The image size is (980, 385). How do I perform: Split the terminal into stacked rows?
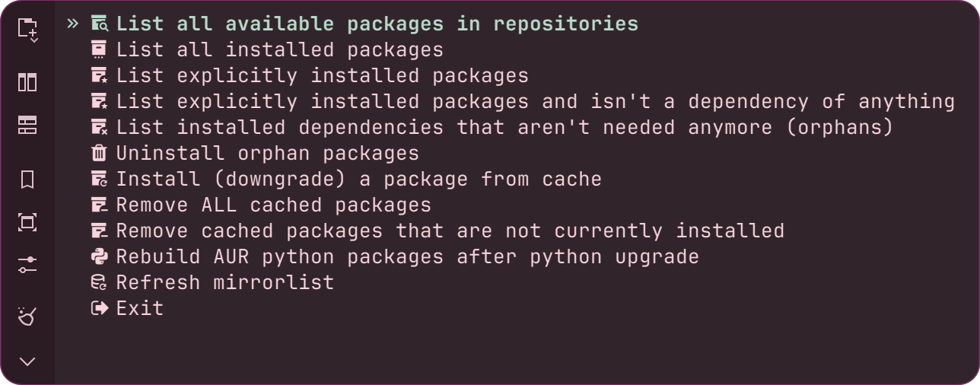point(27,126)
